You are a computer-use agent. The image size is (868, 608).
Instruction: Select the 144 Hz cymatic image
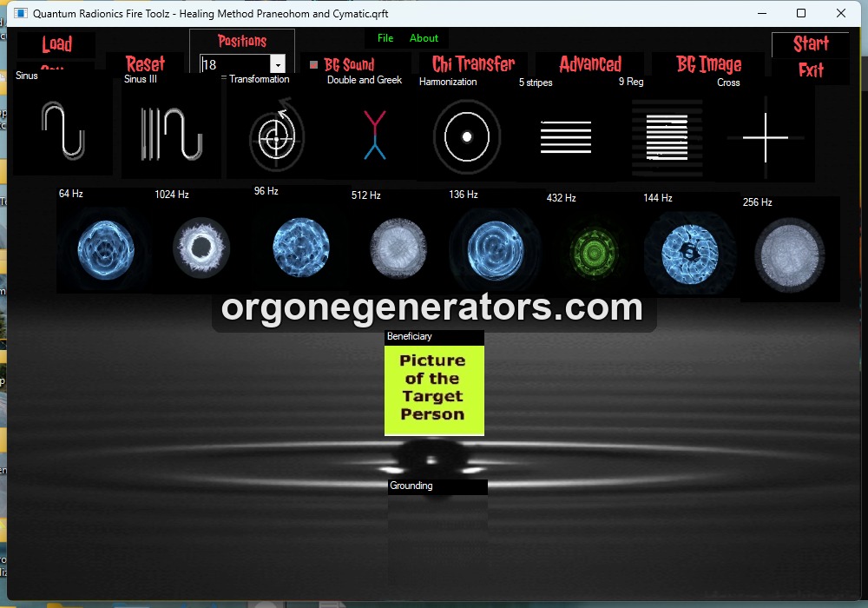[690, 254]
